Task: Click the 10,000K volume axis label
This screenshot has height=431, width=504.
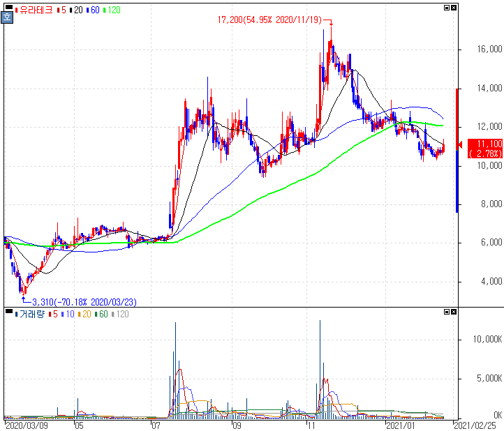Action: pyautogui.click(x=487, y=339)
